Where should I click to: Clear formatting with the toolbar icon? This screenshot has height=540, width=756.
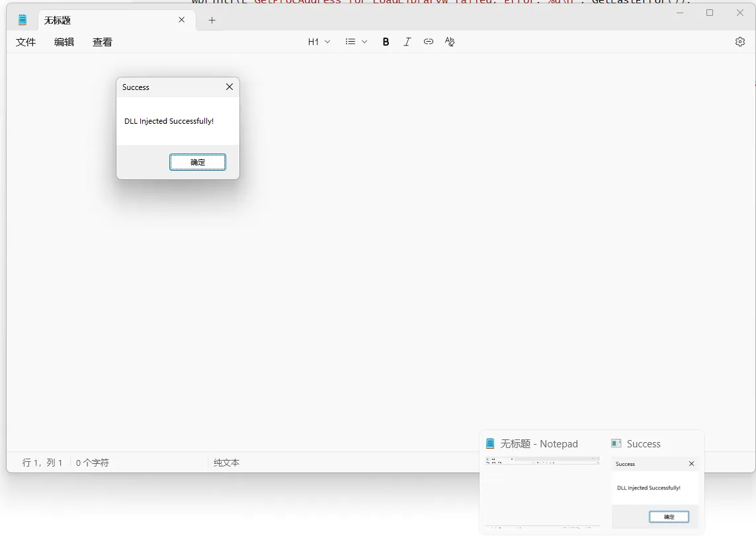point(450,42)
